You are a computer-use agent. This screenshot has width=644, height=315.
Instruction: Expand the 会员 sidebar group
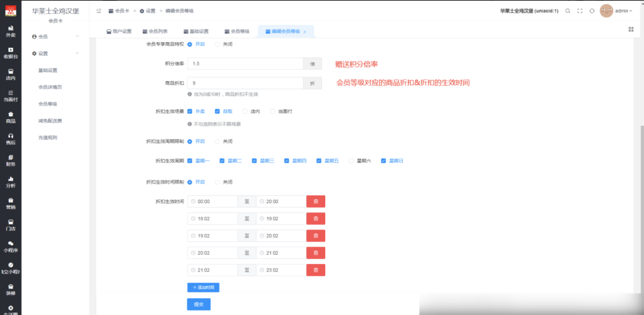click(x=55, y=36)
